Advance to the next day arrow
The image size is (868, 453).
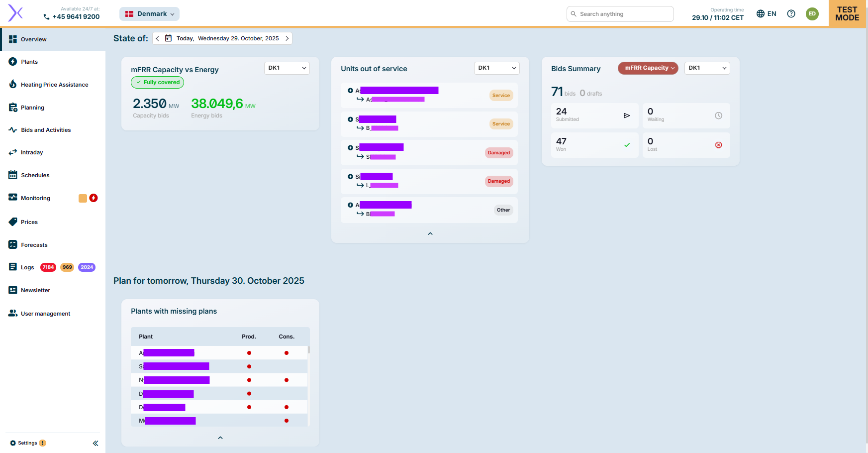coord(287,38)
